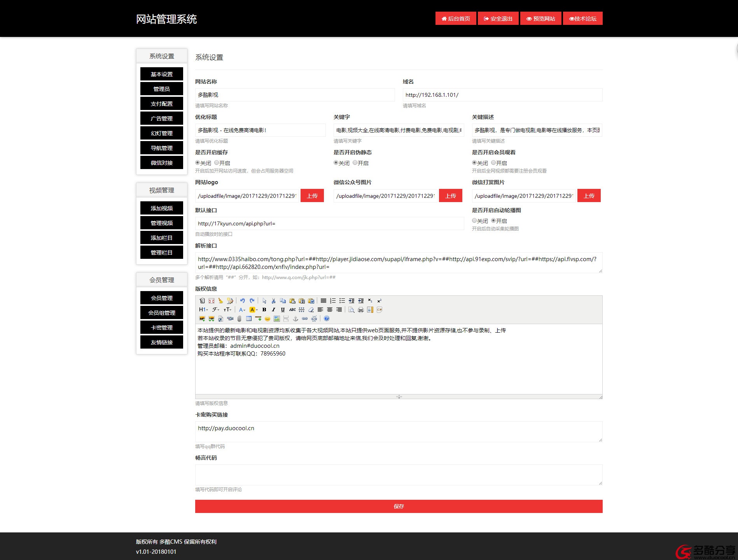Viewport: 738px width, 560px height.
Task: Open the H1 heading dropdown
Action: coord(203,310)
